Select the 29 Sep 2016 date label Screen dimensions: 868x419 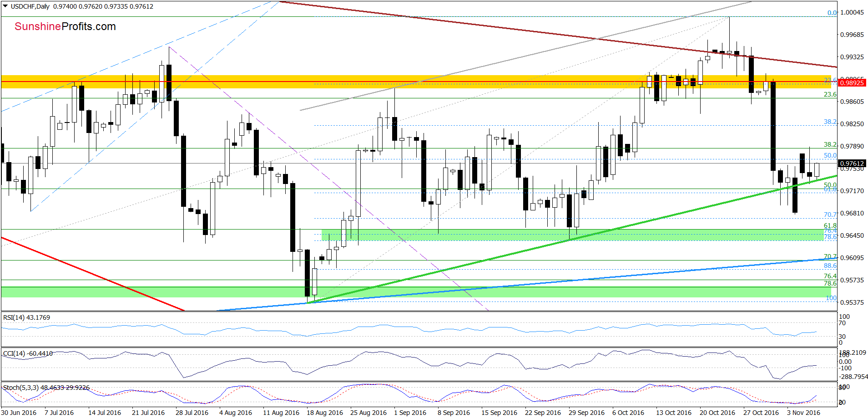pyautogui.click(x=587, y=413)
